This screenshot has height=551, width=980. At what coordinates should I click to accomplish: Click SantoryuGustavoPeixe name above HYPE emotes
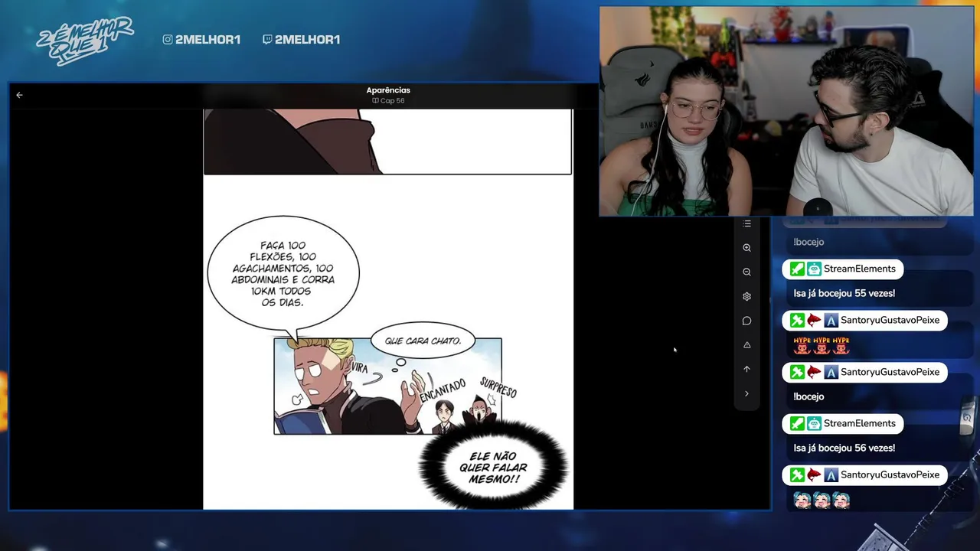click(890, 320)
